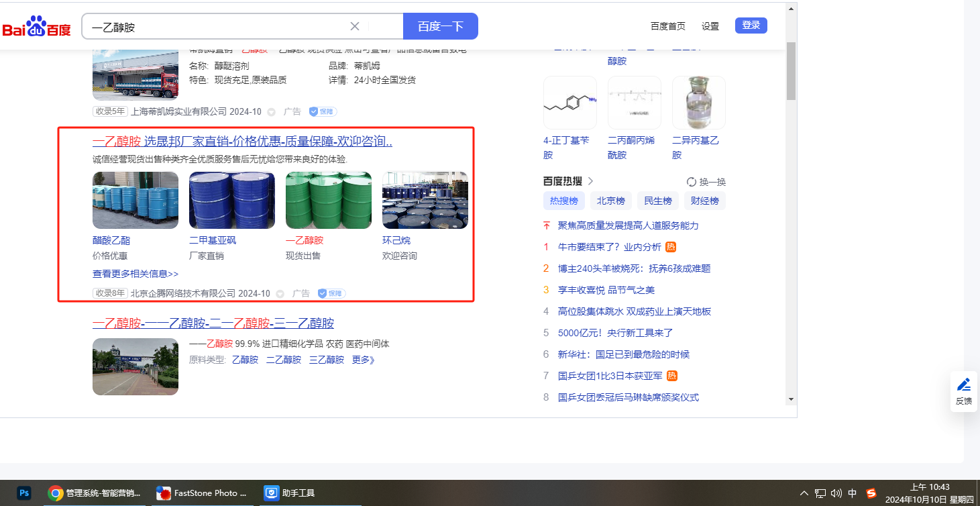Click the 二乙醇胺 raw material link
Viewport: 980px width, 506px height.
(284, 360)
